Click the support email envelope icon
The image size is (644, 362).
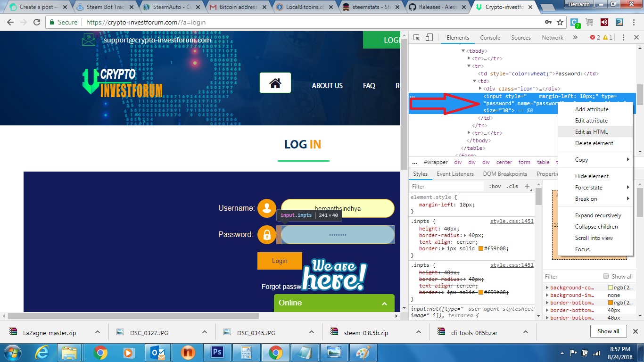click(x=89, y=40)
